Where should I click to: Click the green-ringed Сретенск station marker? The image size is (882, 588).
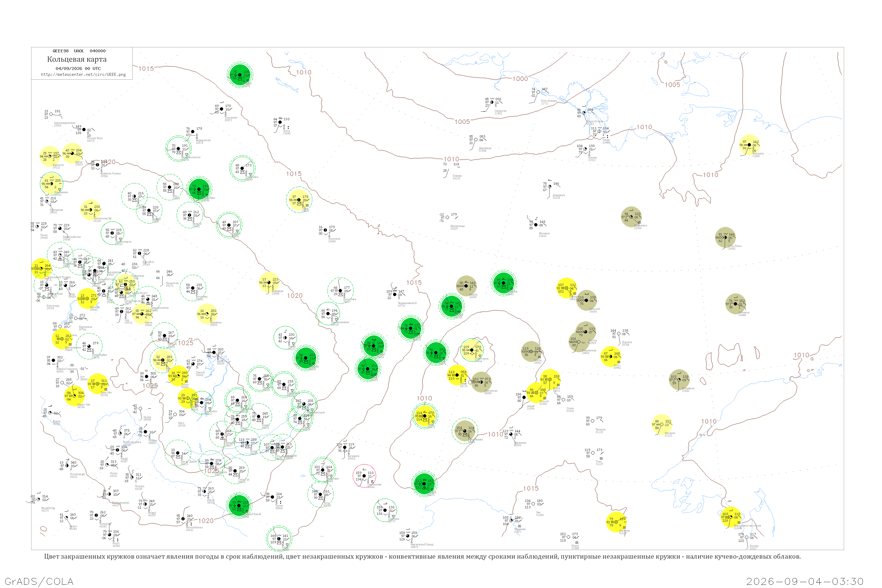tap(385, 510)
